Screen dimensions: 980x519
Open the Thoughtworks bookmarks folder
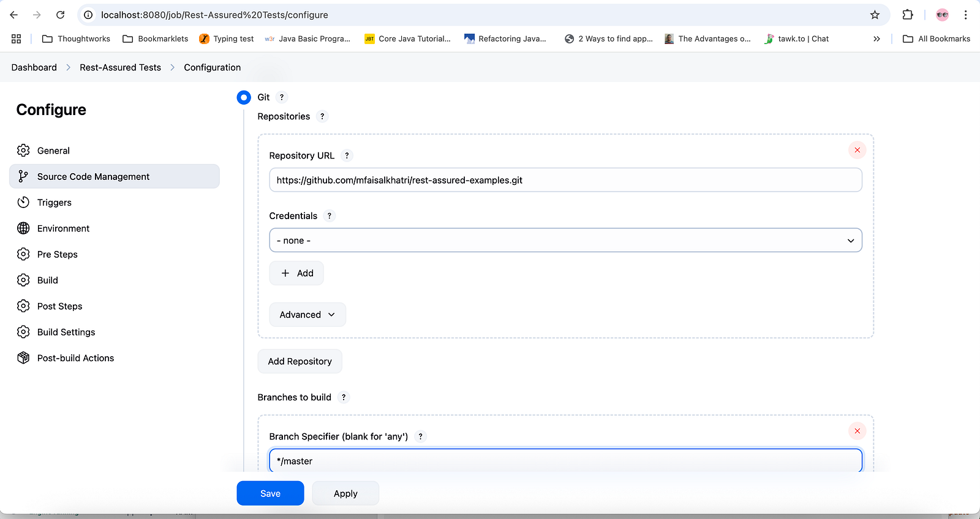click(x=76, y=39)
